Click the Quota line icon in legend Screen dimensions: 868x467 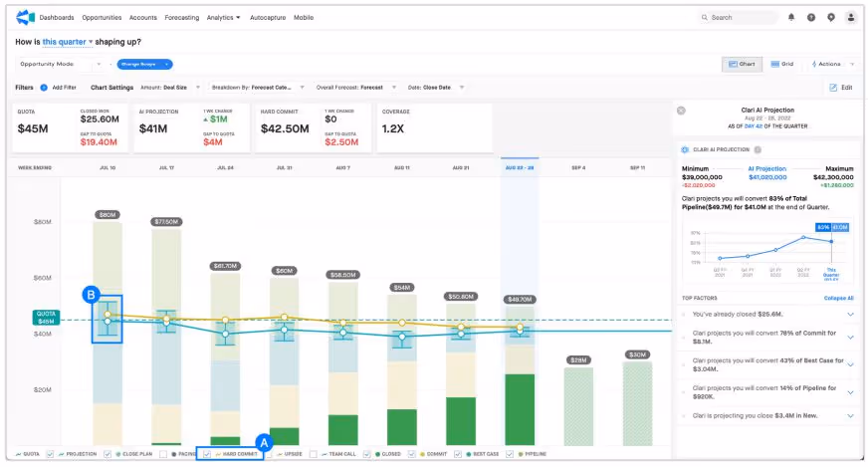[18, 454]
